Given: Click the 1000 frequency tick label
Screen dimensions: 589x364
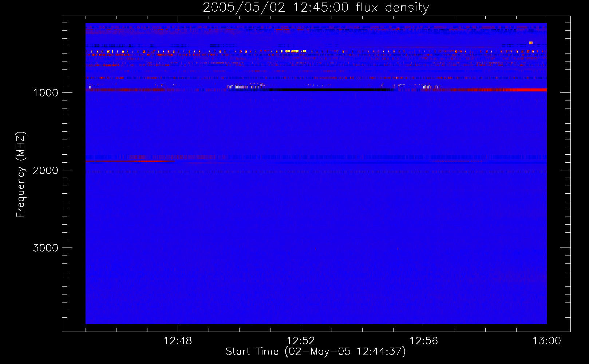Looking at the screenshot, I should [46, 93].
